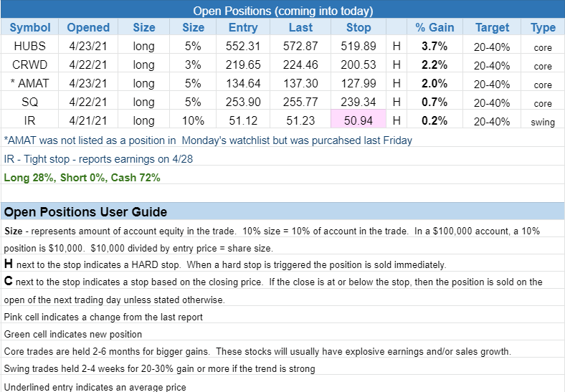The height and width of the screenshot is (392, 565).
Task: Select the SQ symbol cell
Action: (29, 102)
